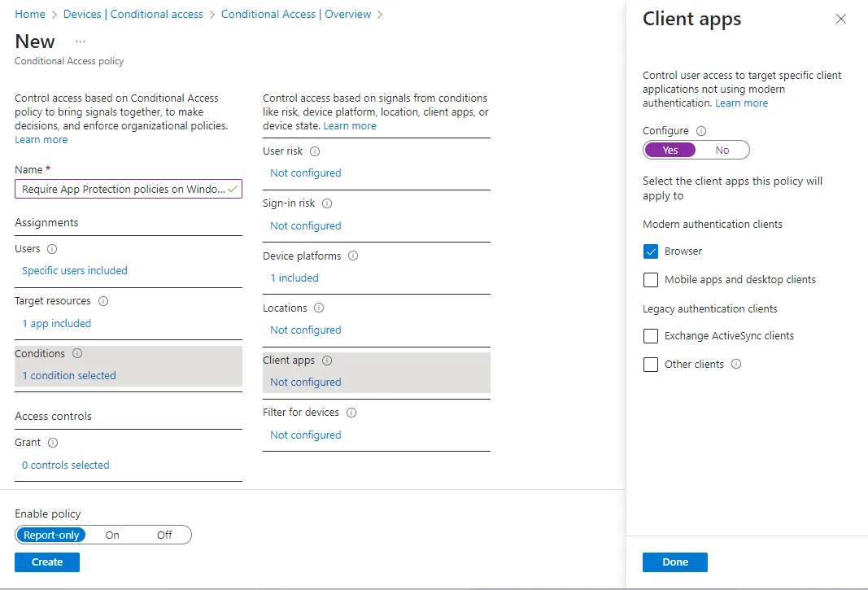868x590 pixels.
Task: Click the info icon beside Sign-in risk
Action: point(327,203)
